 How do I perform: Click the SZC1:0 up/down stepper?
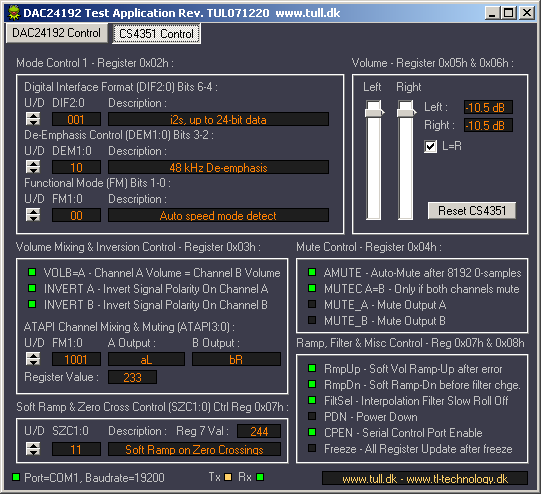(33, 449)
